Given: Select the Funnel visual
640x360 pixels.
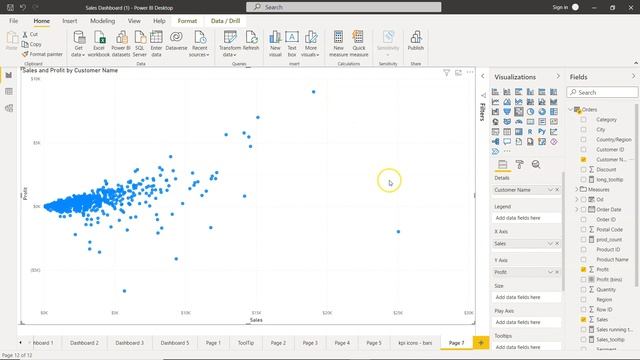Looking at the screenshot, I should pyautogui.click(x=507, y=111).
